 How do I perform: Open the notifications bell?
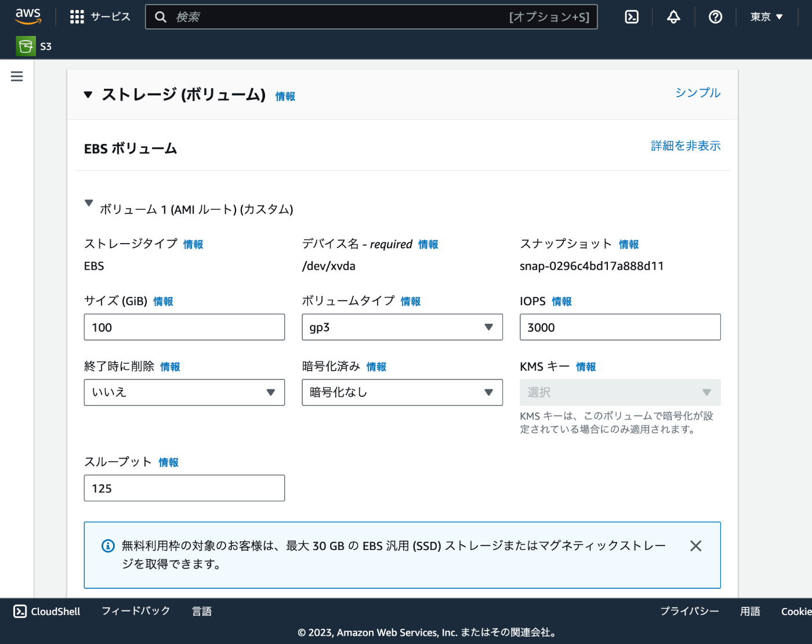673,17
